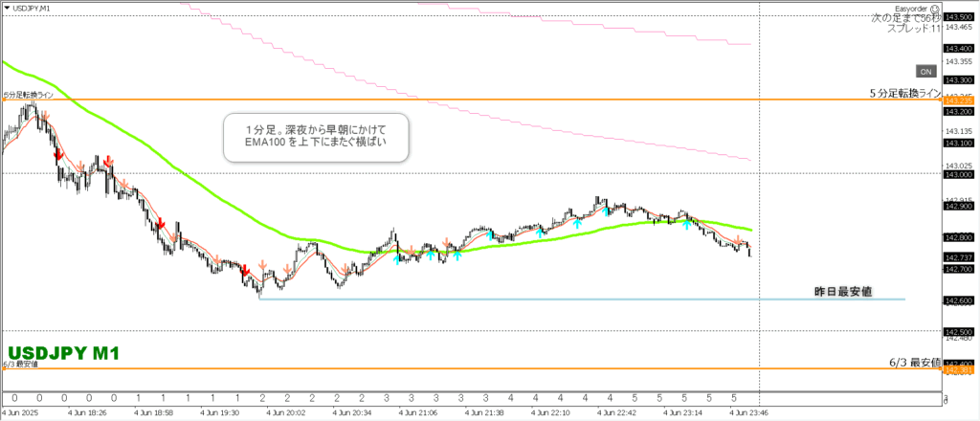Click the 4 Jun 23:46 time label
The width and height of the screenshot is (980, 421).
(x=747, y=413)
